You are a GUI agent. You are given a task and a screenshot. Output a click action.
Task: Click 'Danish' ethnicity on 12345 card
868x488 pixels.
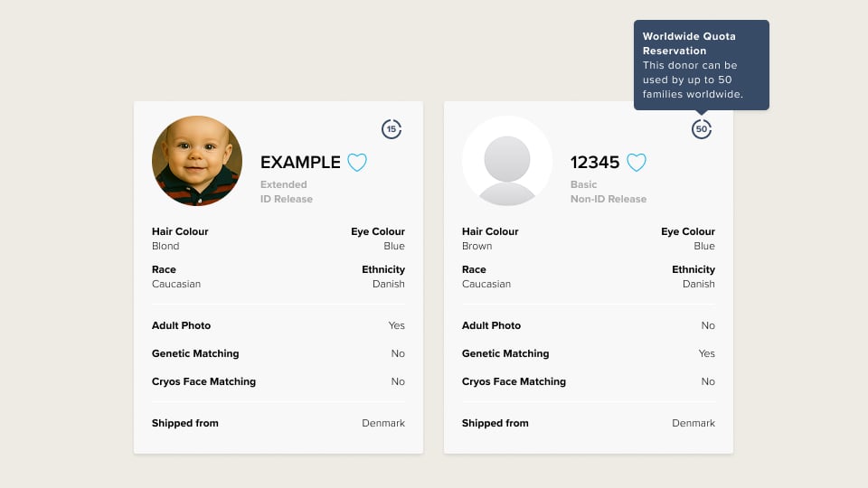699,284
